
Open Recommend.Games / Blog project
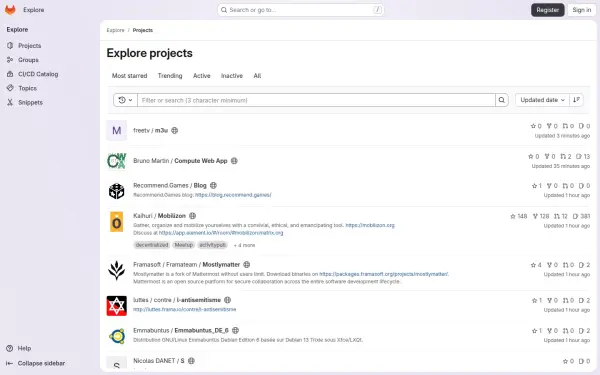pos(170,185)
